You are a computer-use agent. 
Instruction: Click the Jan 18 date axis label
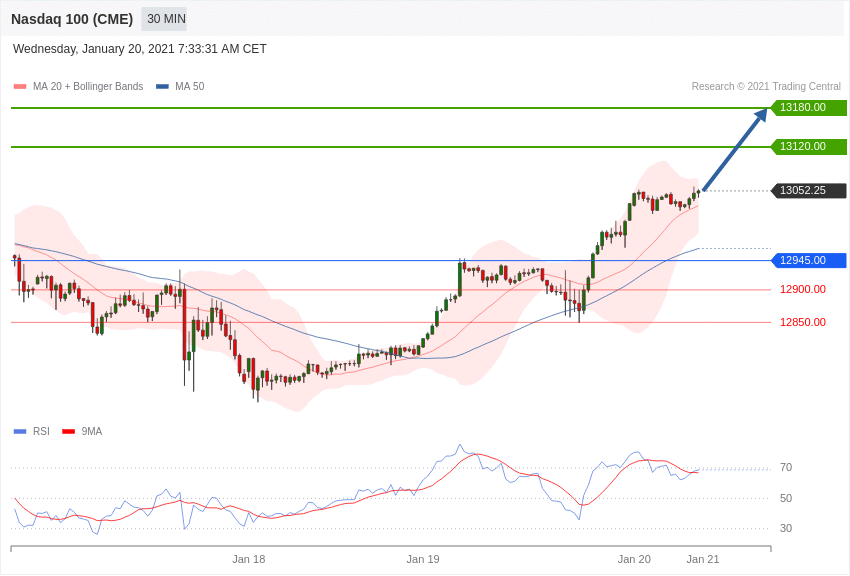click(249, 559)
